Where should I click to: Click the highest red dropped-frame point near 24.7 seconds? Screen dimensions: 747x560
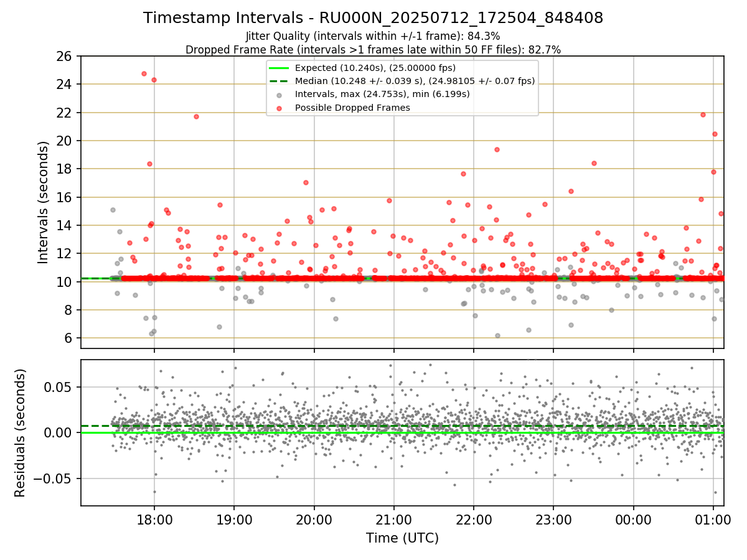pos(144,73)
